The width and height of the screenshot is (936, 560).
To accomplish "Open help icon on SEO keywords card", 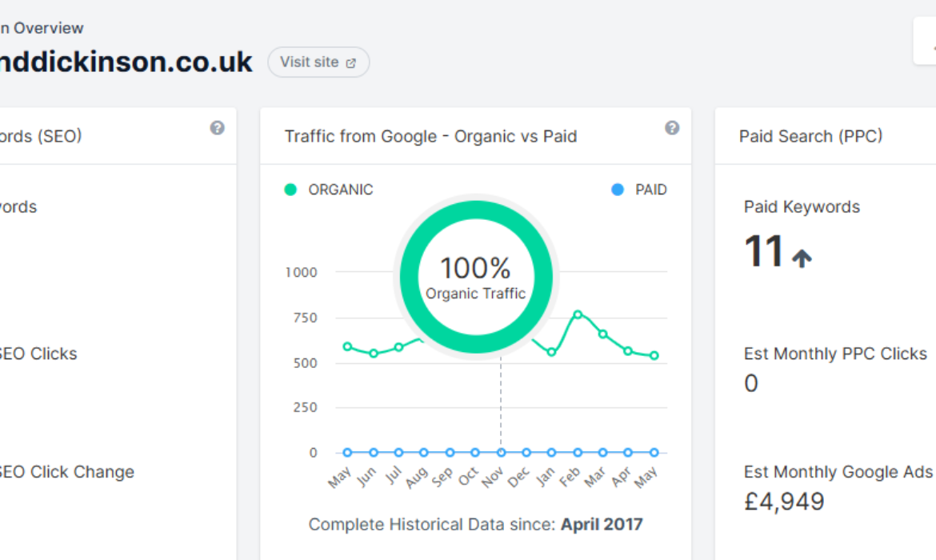I will [x=218, y=128].
